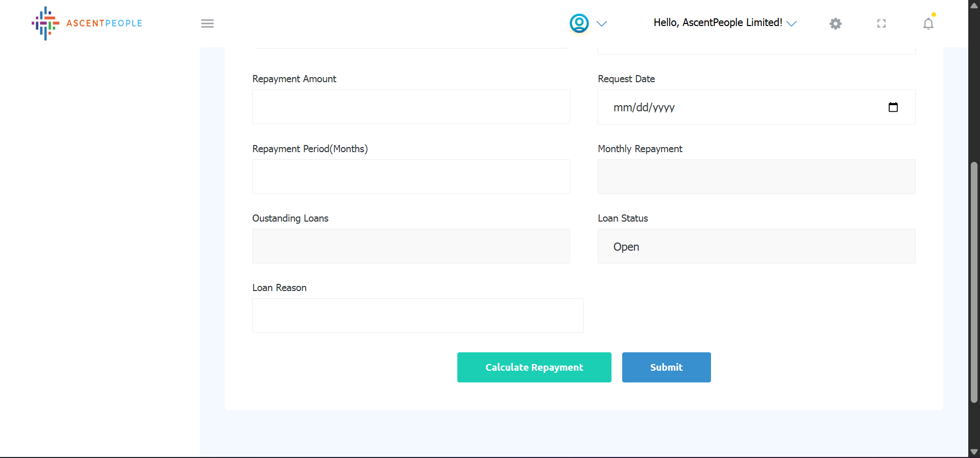Click the Repayment Period(Months) field

(x=411, y=177)
